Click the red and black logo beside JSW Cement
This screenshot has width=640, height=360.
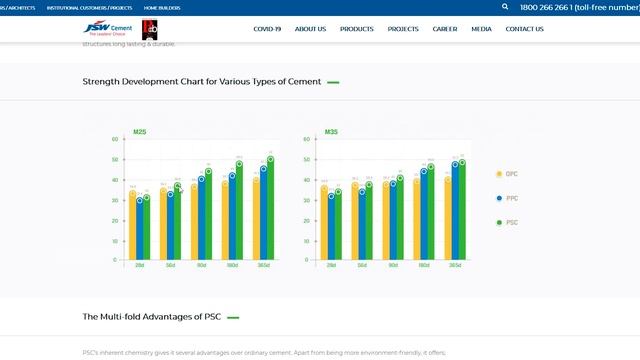click(x=149, y=30)
